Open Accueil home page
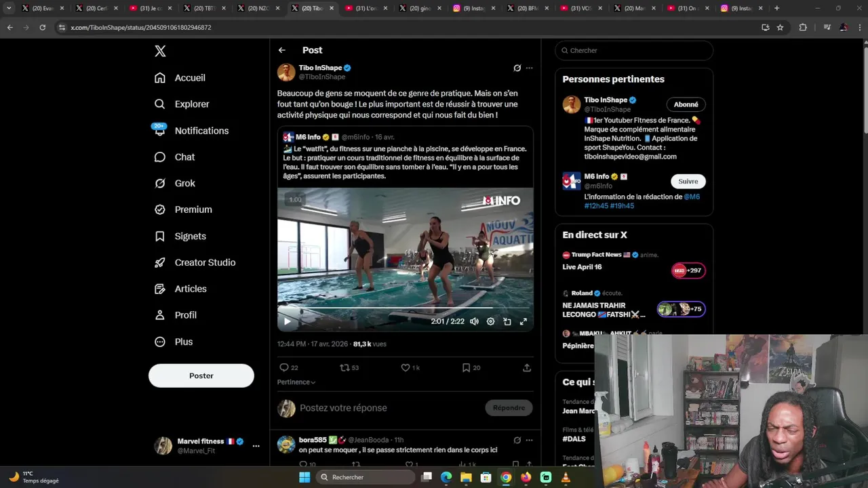The image size is (868, 488). point(180,78)
